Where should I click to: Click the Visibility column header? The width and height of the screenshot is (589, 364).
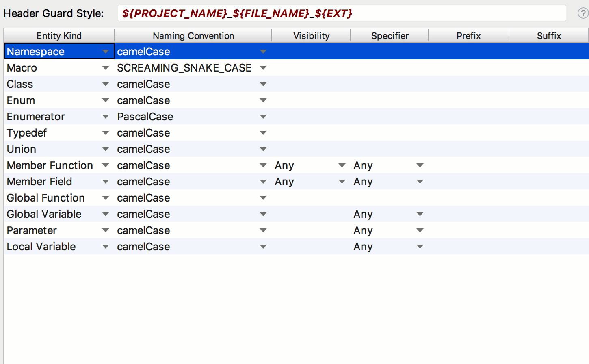coord(311,36)
